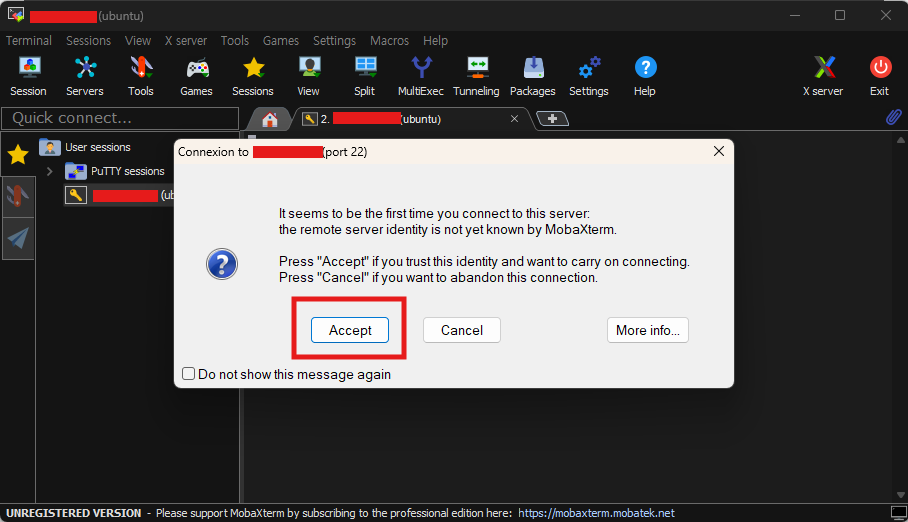Toggle the X server toolbar icon
908x522 pixels.
(823, 76)
